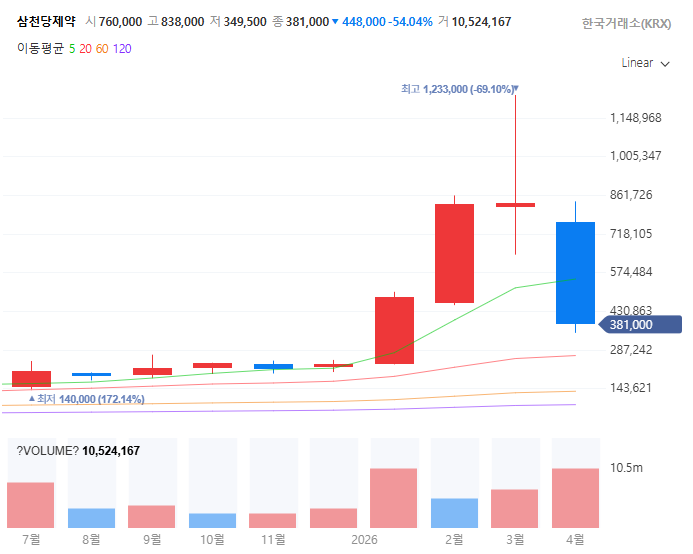Click the 2026 January volume bar

pos(393,498)
